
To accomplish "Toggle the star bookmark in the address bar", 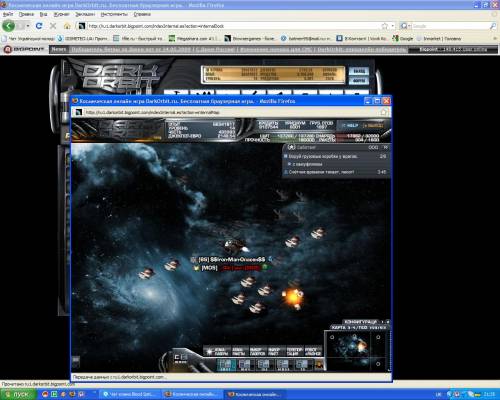I will coord(385,26).
